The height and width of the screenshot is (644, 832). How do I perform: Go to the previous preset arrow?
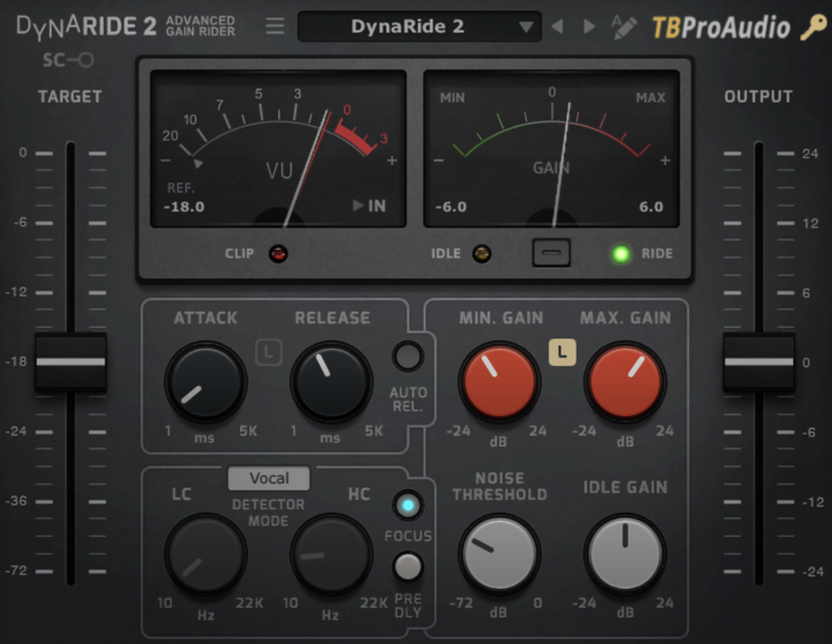557,26
